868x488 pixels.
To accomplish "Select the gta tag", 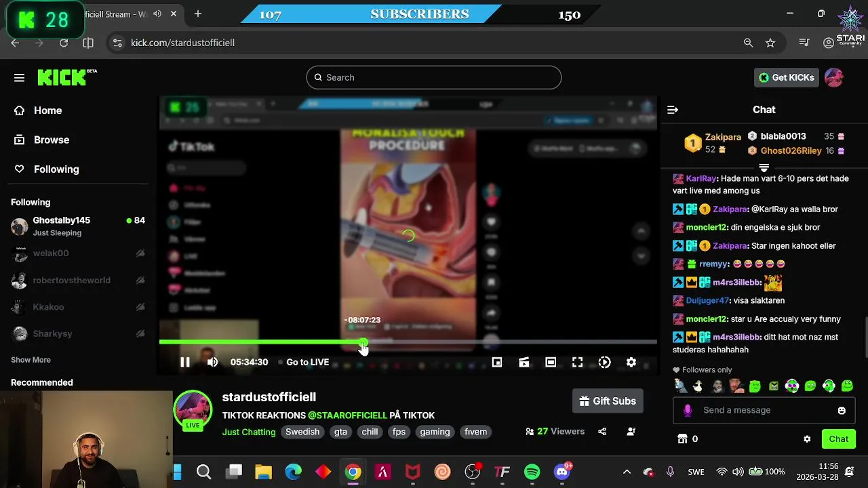I will tap(340, 432).
